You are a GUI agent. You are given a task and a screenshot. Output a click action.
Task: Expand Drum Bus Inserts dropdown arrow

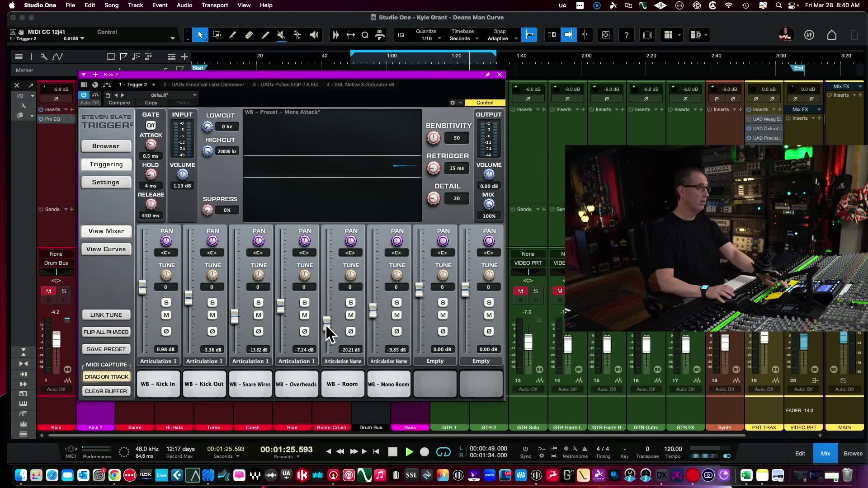tap(66, 109)
